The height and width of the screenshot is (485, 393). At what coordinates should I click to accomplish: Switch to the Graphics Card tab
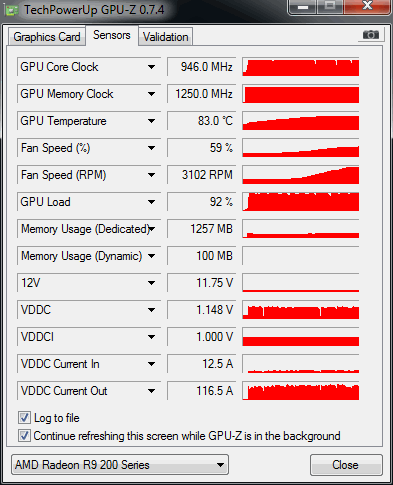47,37
